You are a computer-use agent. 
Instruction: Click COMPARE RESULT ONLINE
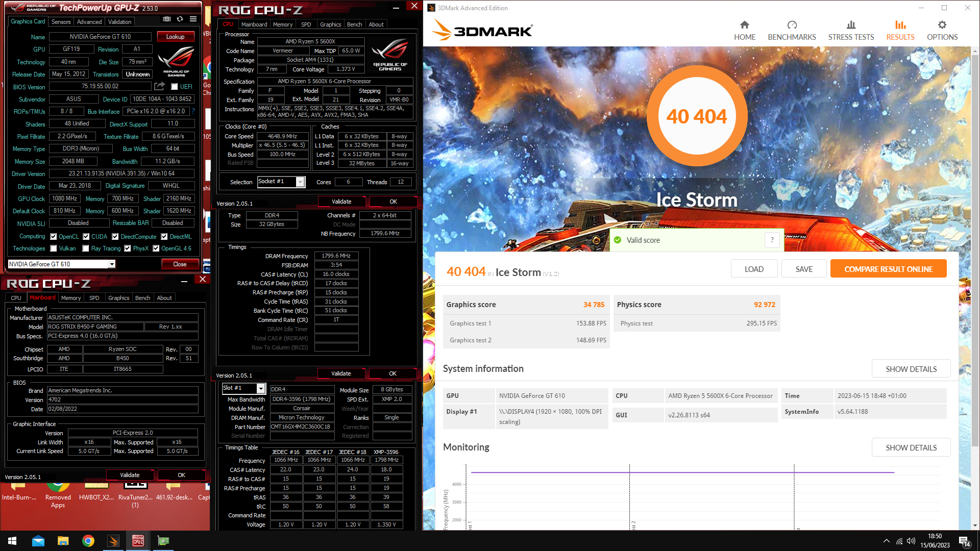click(x=888, y=269)
